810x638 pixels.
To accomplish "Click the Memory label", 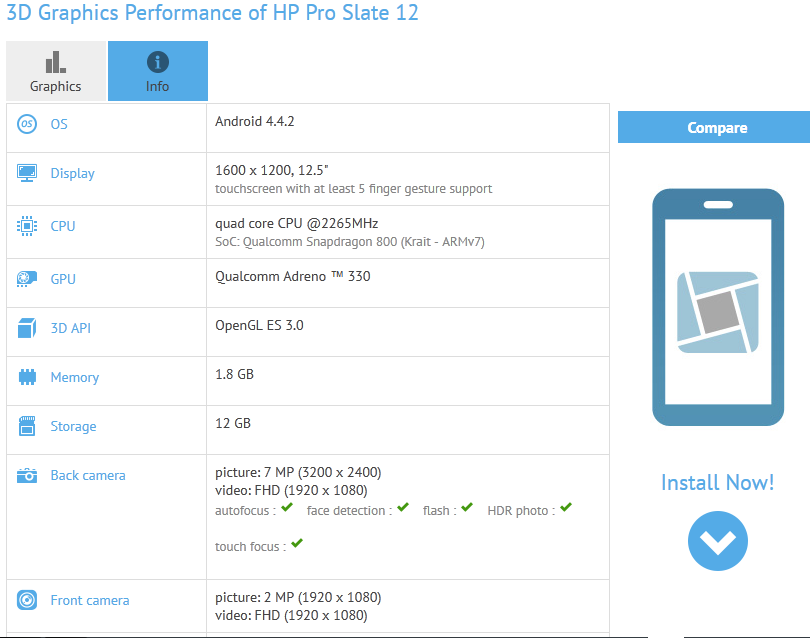I will (x=74, y=378).
